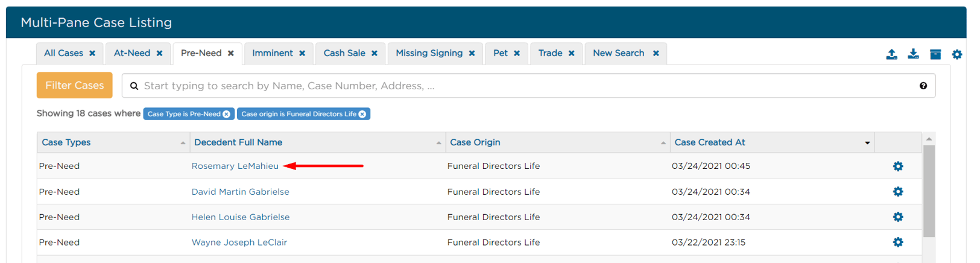
Task: Open the Helen Louise Gabrielse case link
Action: point(241,217)
